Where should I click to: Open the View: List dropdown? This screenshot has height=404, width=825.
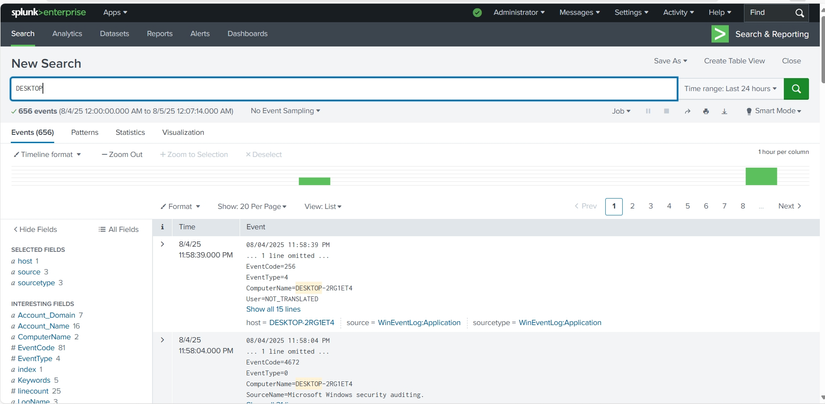pyautogui.click(x=323, y=207)
